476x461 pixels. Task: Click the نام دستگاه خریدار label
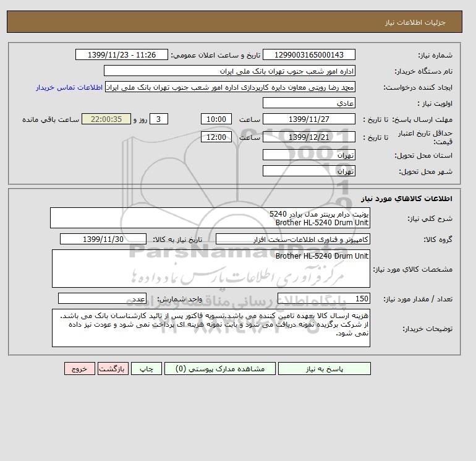(423, 71)
